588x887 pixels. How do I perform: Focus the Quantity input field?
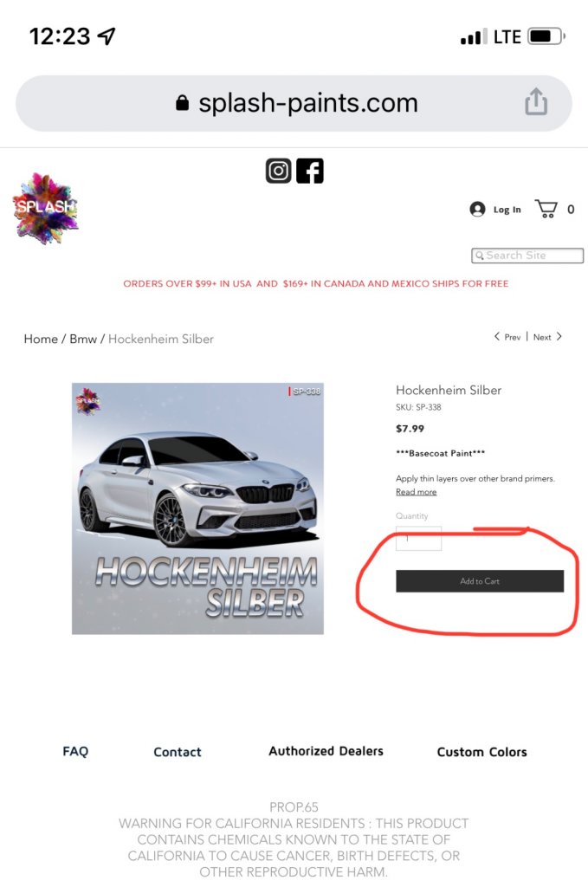pos(418,538)
